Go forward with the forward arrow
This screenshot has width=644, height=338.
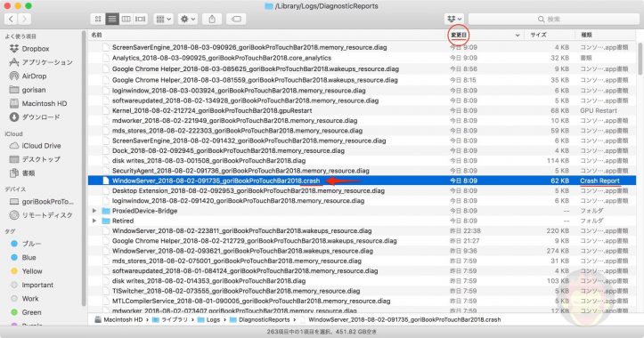25,19
